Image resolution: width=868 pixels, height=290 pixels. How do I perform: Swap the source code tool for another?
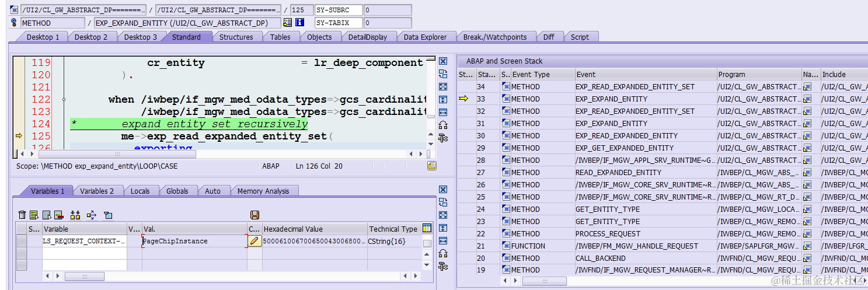(443, 74)
